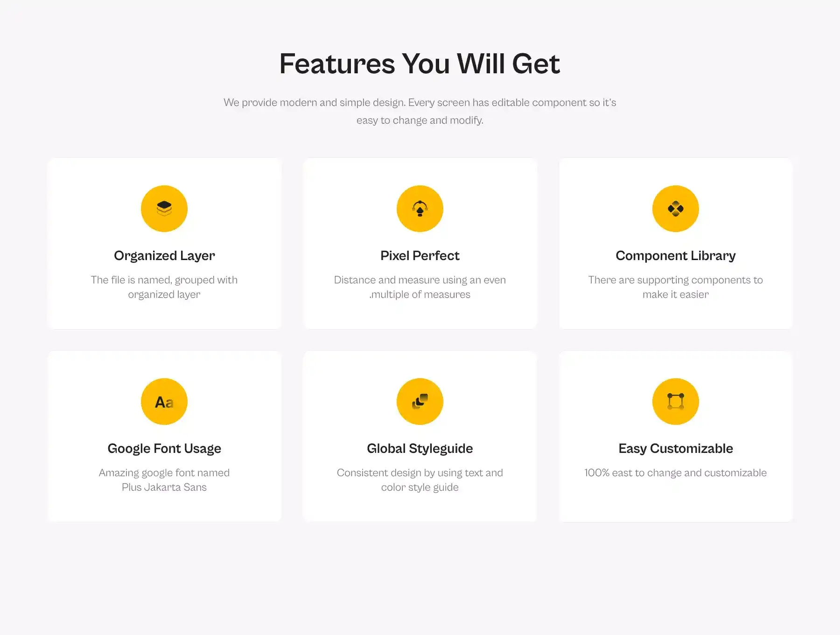Click the subtitle about modern and simple design
The image size is (840, 635).
click(x=420, y=111)
